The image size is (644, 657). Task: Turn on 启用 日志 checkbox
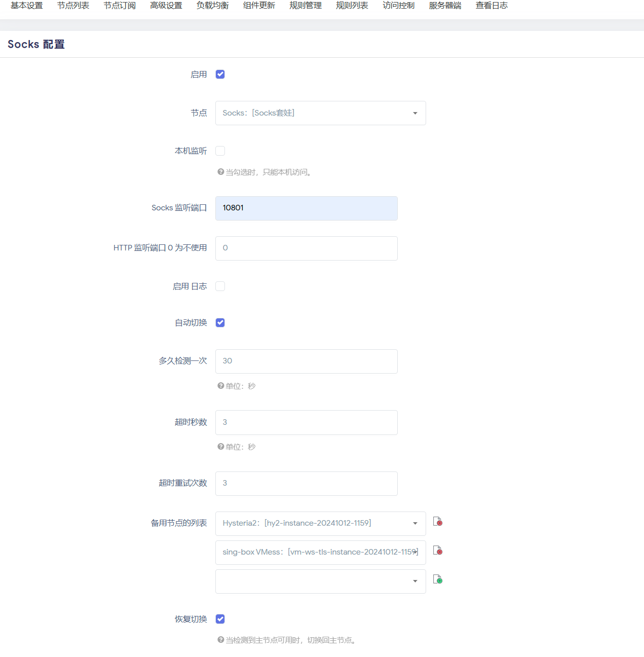[x=220, y=286]
